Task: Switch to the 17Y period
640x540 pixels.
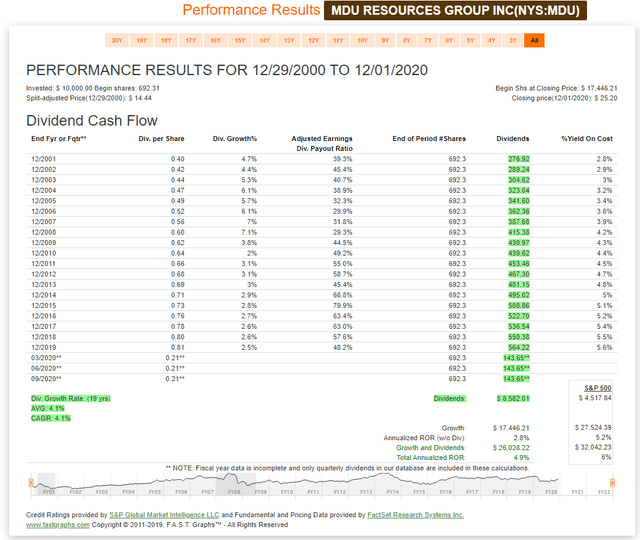Action: tap(191, 40)
